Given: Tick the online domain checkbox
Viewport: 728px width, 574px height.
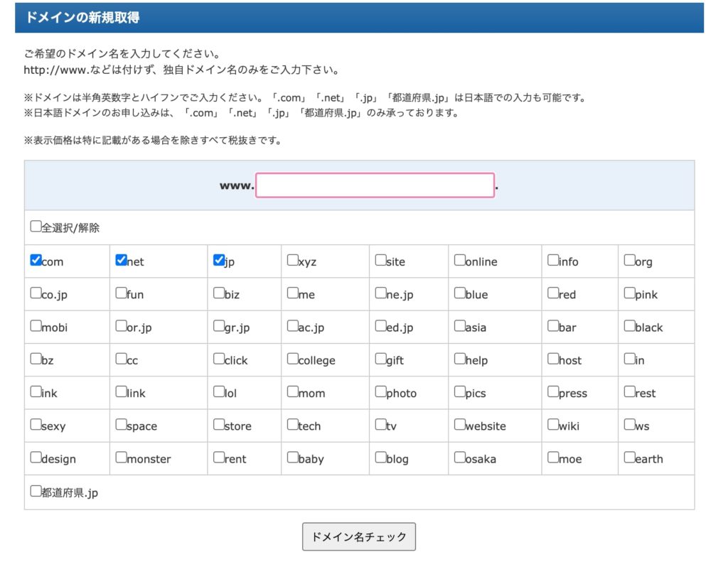Looking at the screenshot, I should (x=460, y=260).
